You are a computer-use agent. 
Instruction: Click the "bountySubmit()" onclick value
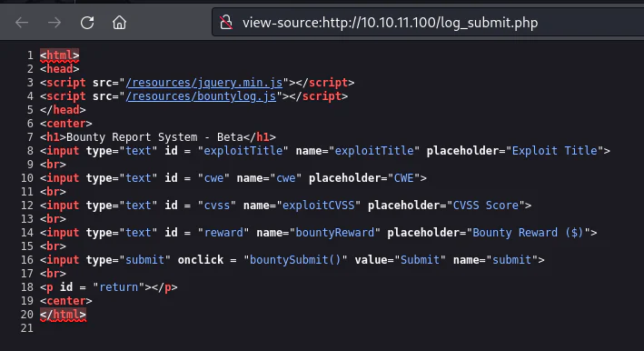296,260
